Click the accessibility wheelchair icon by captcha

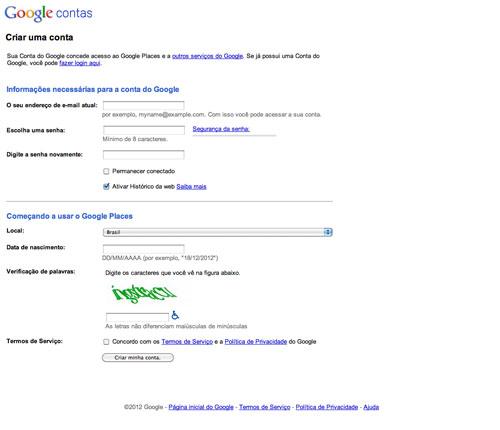(175, 315)
